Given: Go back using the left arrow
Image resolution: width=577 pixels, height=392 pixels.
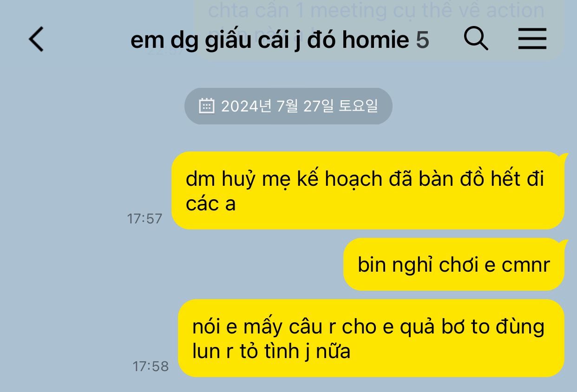Looking at the screenshot, I should [36, 39].
